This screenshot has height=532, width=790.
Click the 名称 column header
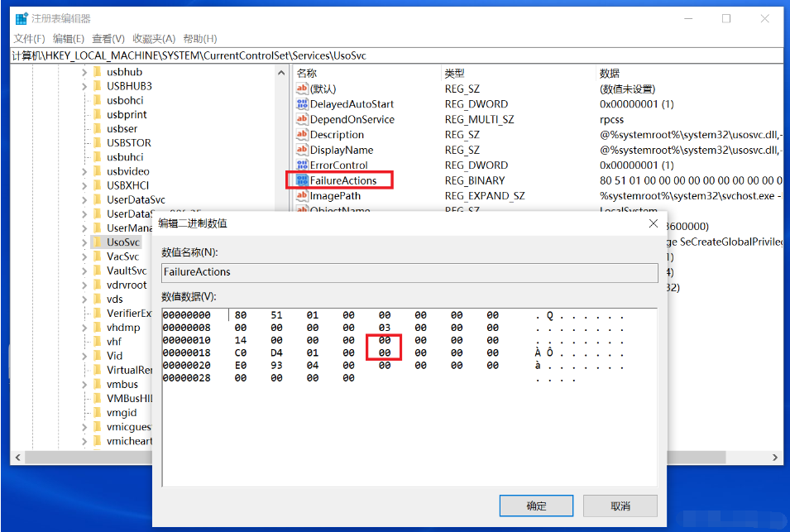tap(307, 73)
